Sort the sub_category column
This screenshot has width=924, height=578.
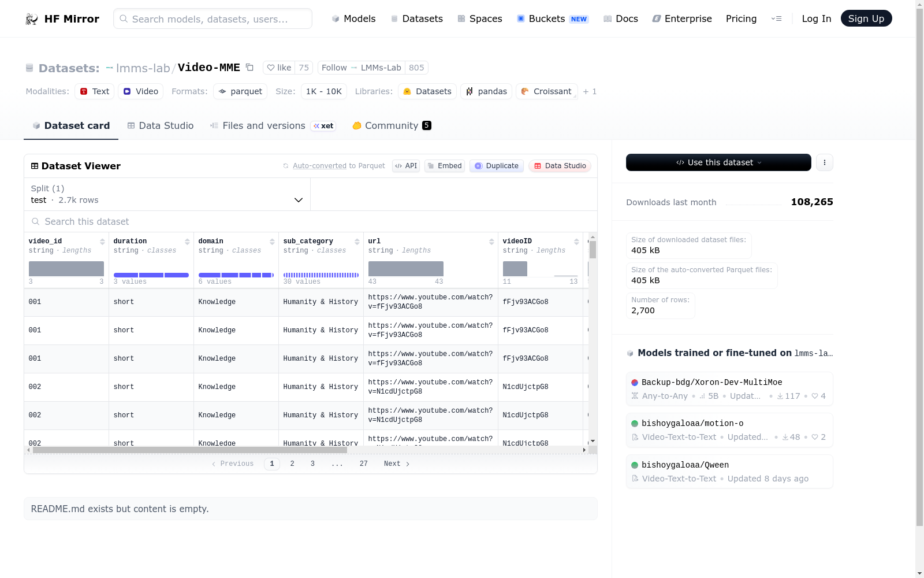[357, 242]
